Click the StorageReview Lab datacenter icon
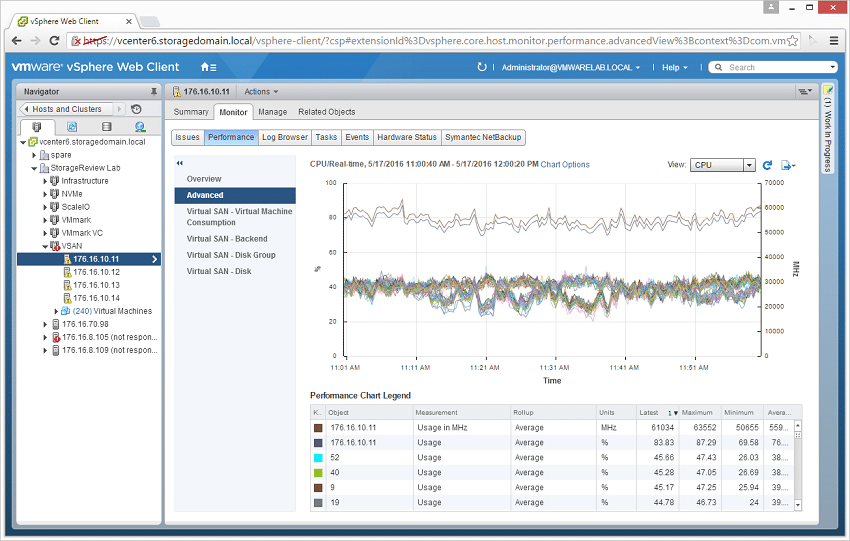The width and height of the screenshot is (850, 541). click(x=44, y=168)
